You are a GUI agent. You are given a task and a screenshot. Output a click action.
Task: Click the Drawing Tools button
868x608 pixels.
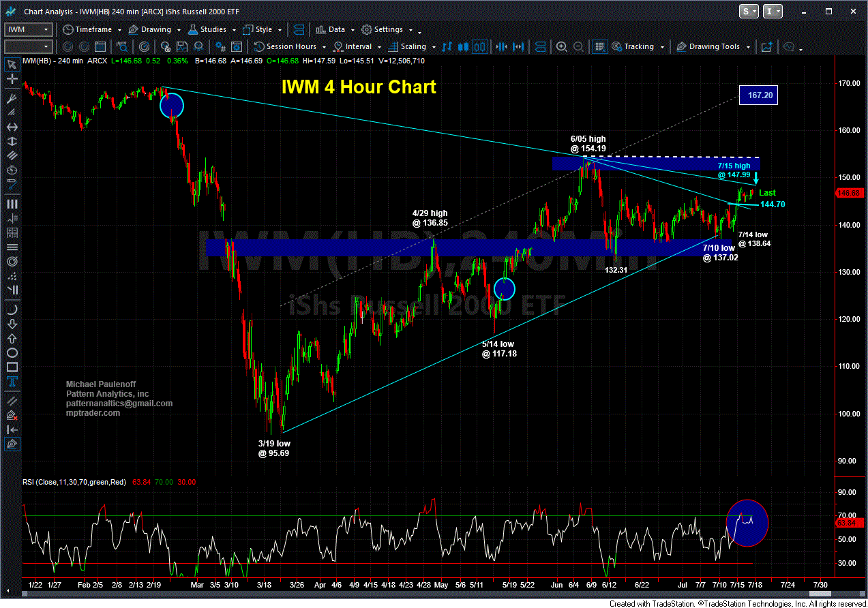tap(708, 46)
